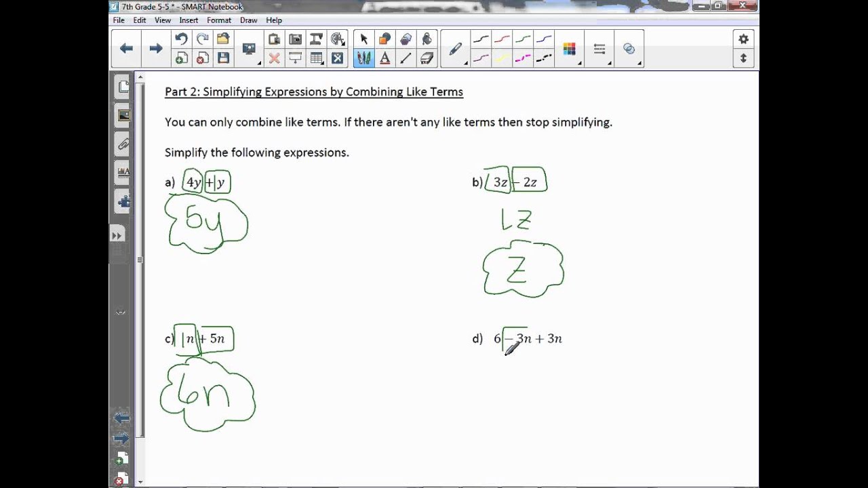Open the Insert table dropdown
The image size is (868, 488).
point(317,58)
